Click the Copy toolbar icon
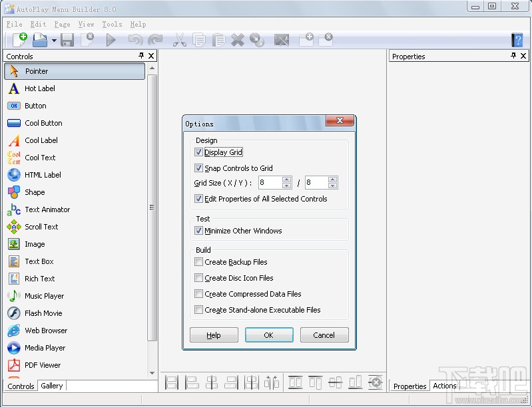The image size is (532, 407). click(x=199, y=40)
